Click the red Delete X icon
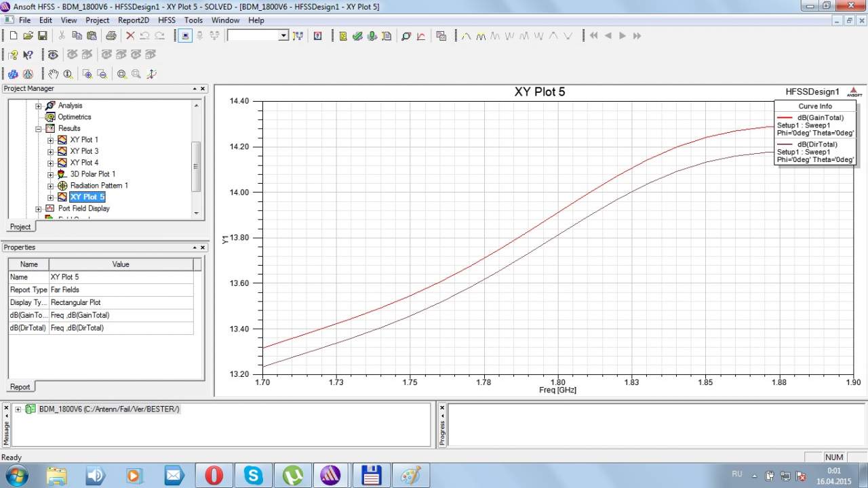This screenshot has width=868, height=488. [x=130, y=36]
